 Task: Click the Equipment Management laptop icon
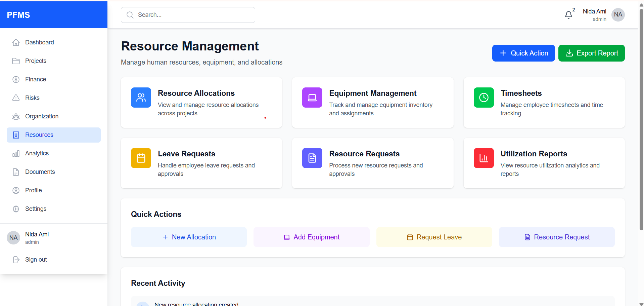[312, 98]
